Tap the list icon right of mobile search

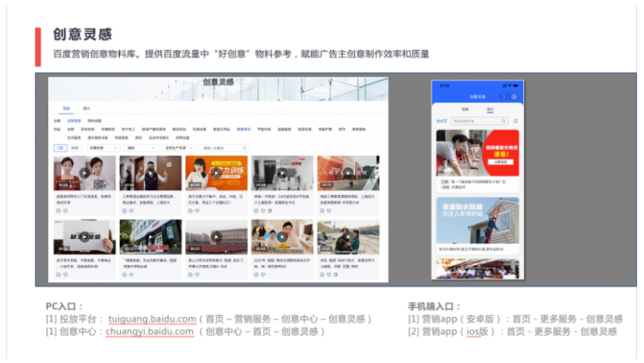(515, 121)
